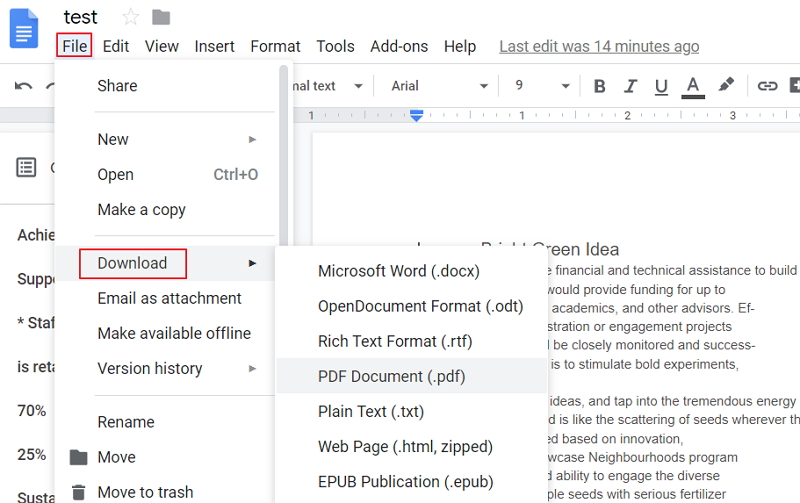The width and height of the screenshot is (800, 503).
Task: Click the Google Docs home icon
Action: 24,27
